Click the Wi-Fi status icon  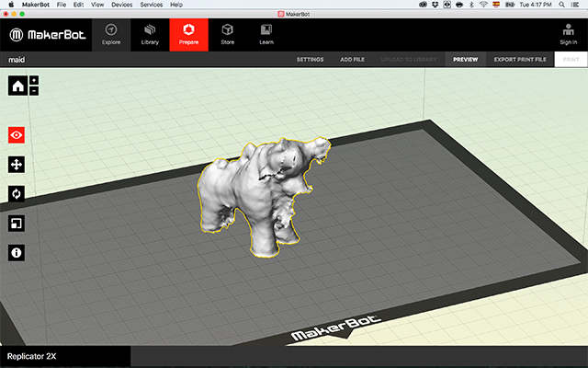(483, 5)
